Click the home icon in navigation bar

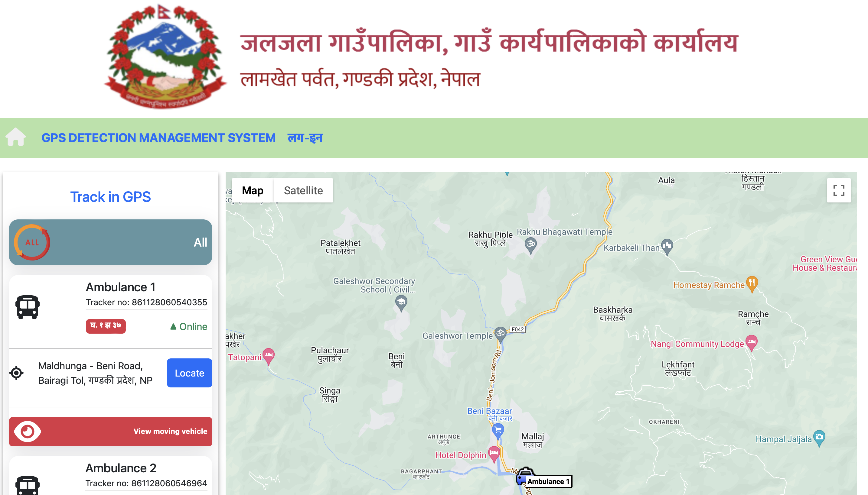pos(16,137)
